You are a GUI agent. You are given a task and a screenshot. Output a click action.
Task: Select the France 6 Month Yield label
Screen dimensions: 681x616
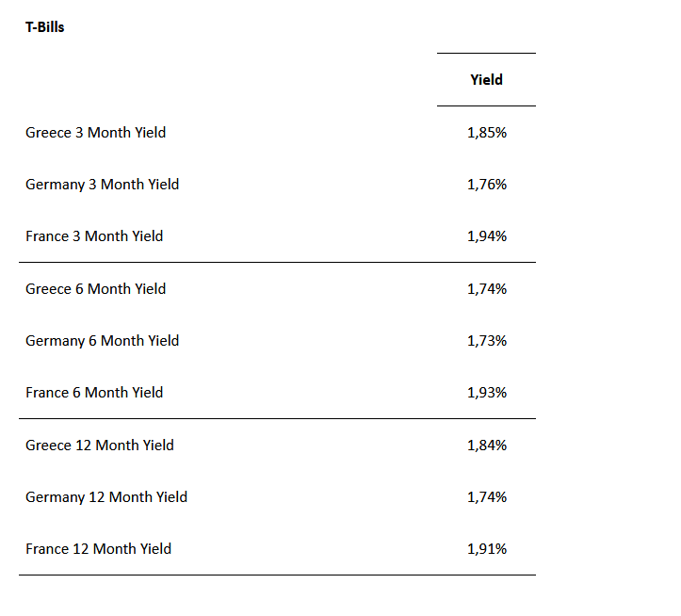pyautogui.click(x=94, y=393)
